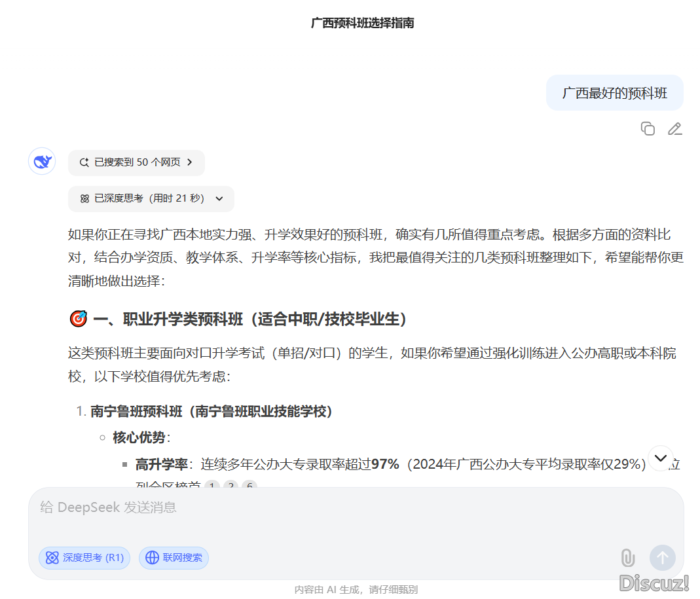Expand the 已搜索到 50 个网页 results list
Screen dimensions: 700x599
(x=136, y=162)
